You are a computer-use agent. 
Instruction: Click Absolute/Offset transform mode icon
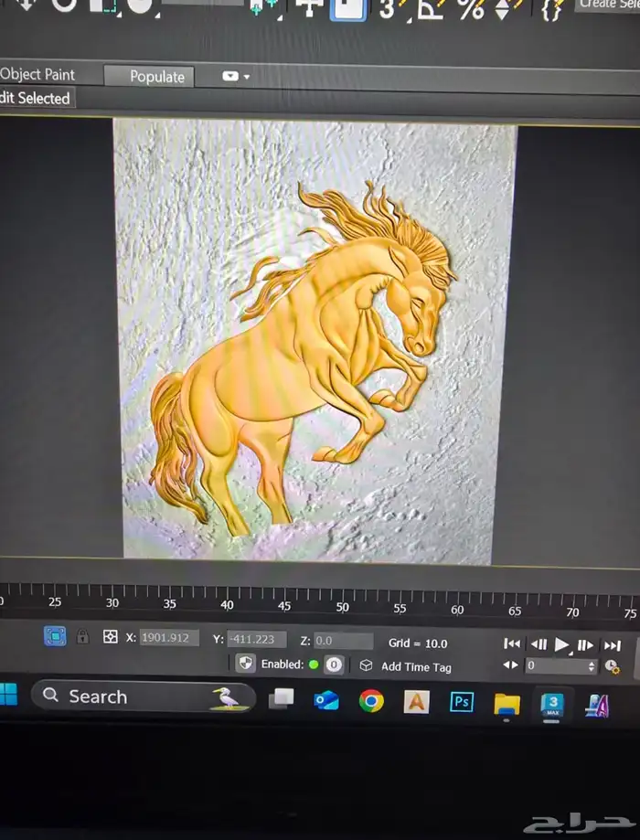pyautogui.click(x=111, y=637)
